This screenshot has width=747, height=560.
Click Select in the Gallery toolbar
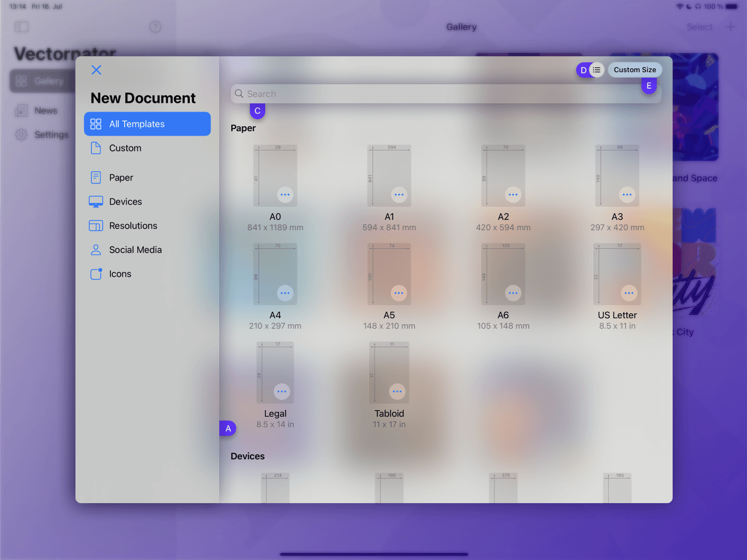click(x=699, y=27)
